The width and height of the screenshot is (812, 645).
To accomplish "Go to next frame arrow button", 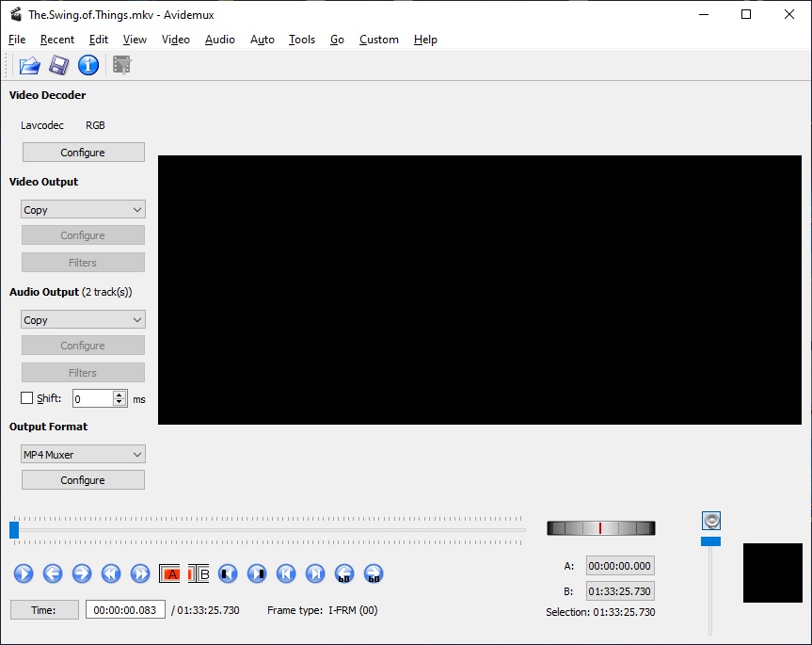I will pos(82,573).
